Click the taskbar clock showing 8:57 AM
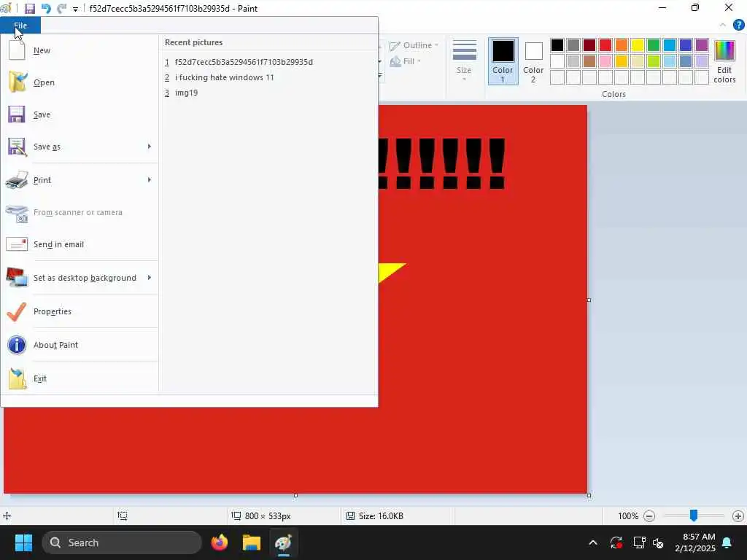 tap(695, 542)
